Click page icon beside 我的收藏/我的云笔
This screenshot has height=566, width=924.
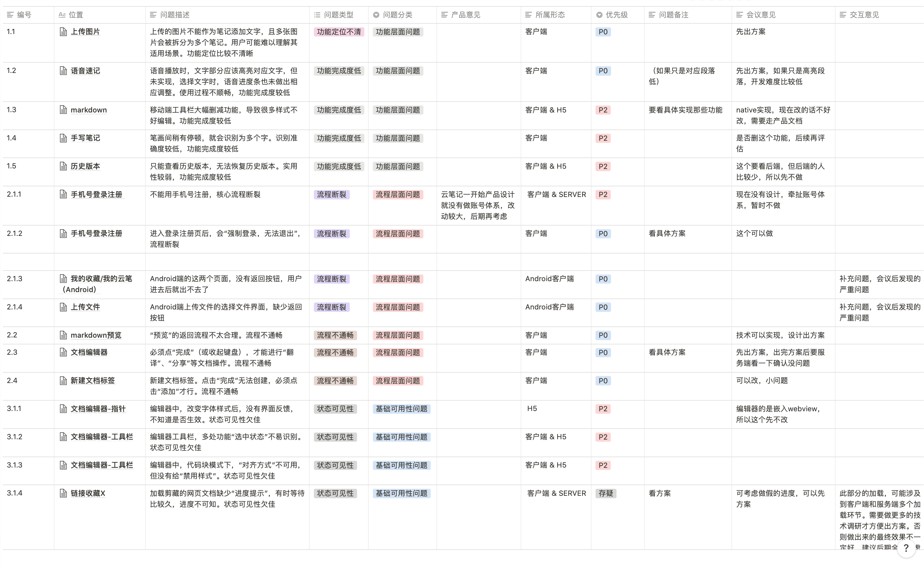pos(63,278)
